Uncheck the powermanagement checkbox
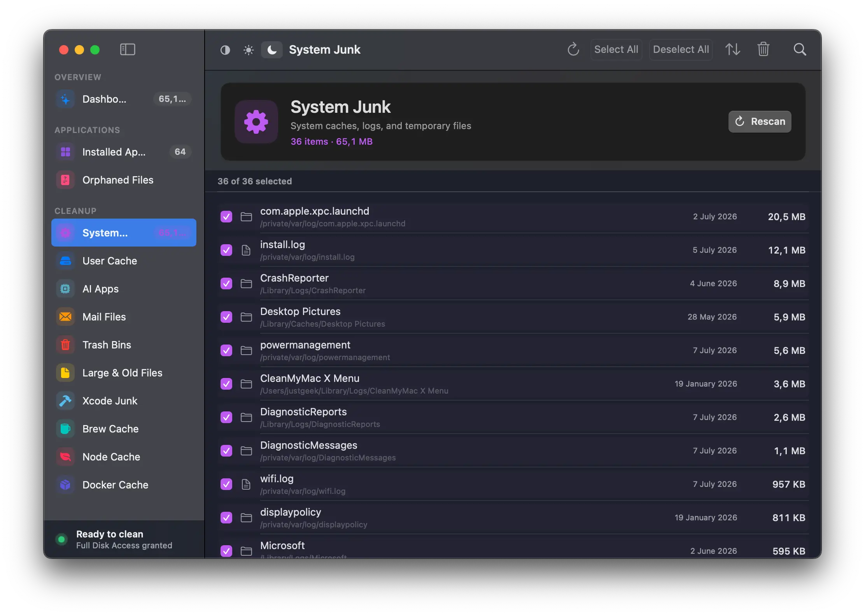Screen dimensions: 865x616 coord(226,350)
